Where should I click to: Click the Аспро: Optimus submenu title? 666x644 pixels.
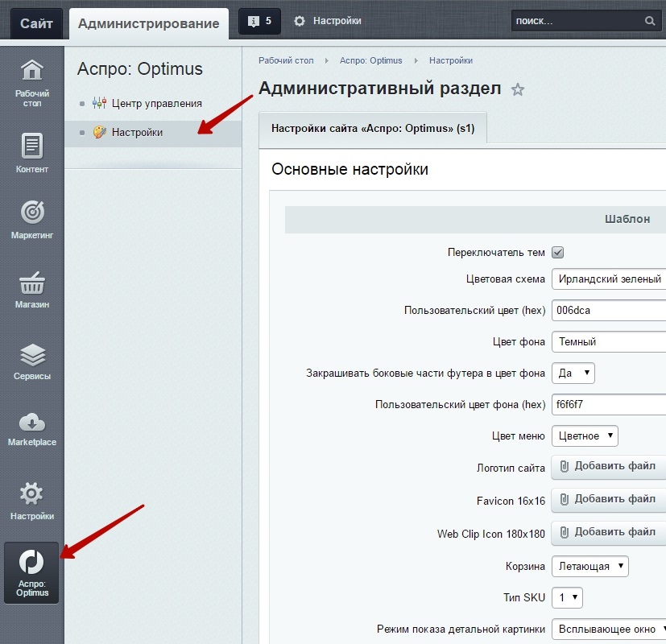tap(140, 68)
